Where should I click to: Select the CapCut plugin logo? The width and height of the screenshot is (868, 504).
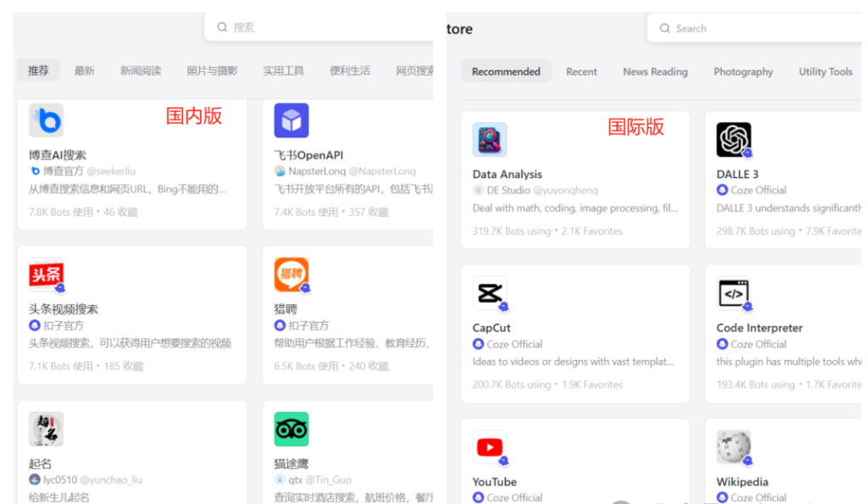tap(489, 293)
